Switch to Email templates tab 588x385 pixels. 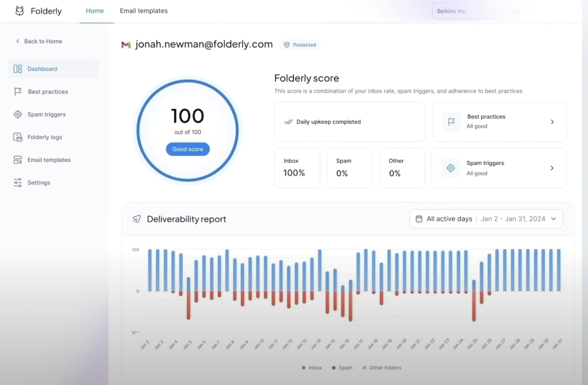point(144,11)
